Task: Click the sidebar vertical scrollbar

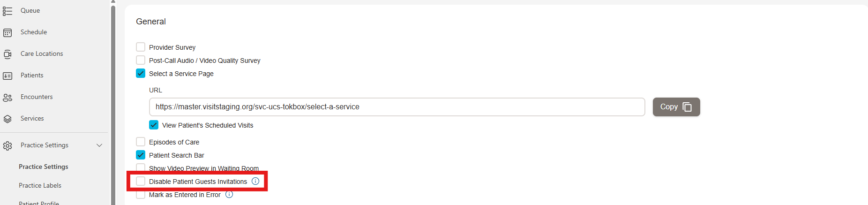Action: (113, 103)
